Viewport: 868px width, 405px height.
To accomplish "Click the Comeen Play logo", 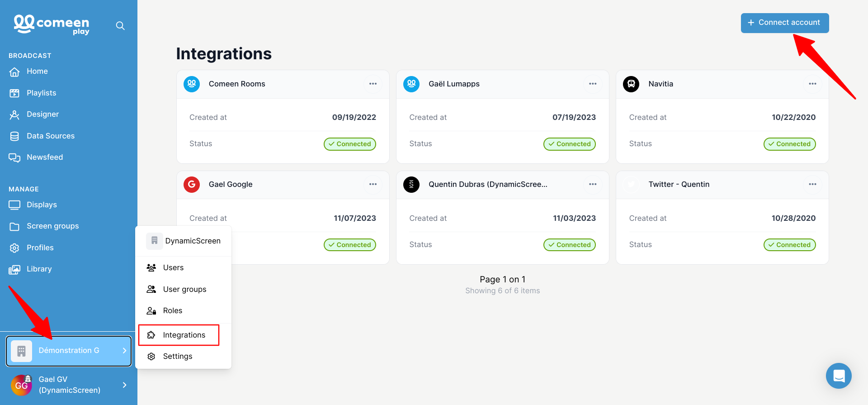I will (x=52, y=24).
